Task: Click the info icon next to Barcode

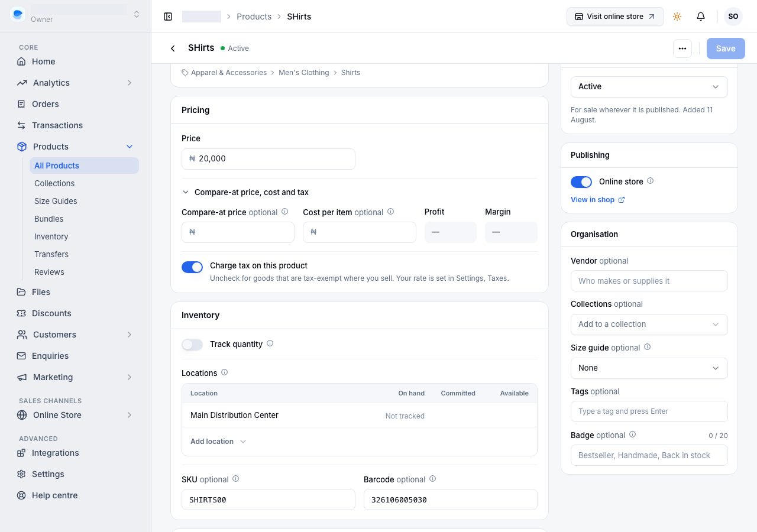Action: pyautogui.click(x=432, y=479)
